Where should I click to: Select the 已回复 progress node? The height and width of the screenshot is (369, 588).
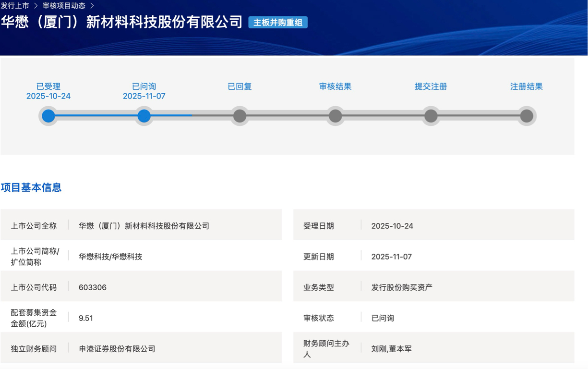click(240, 116)
